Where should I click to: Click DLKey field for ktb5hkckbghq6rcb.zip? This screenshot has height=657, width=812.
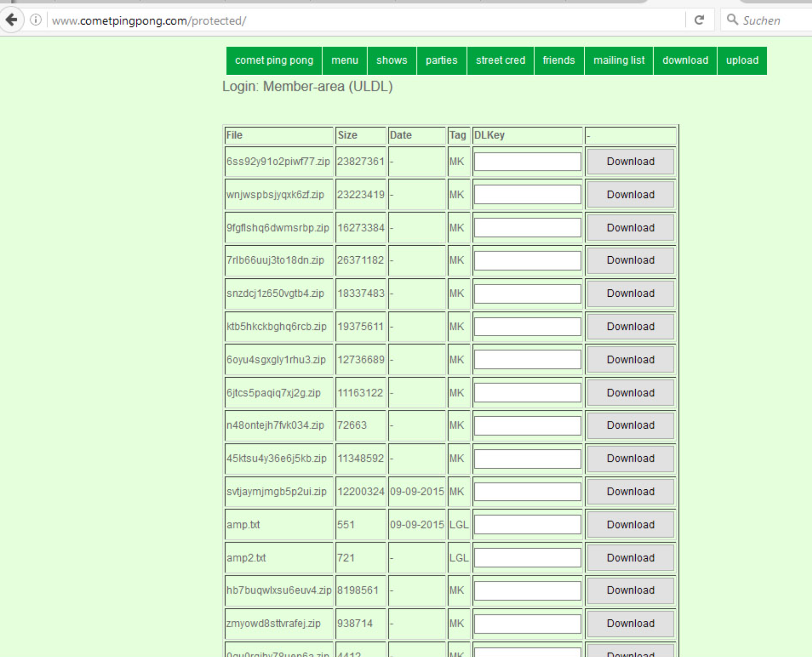tap(527, 327)
